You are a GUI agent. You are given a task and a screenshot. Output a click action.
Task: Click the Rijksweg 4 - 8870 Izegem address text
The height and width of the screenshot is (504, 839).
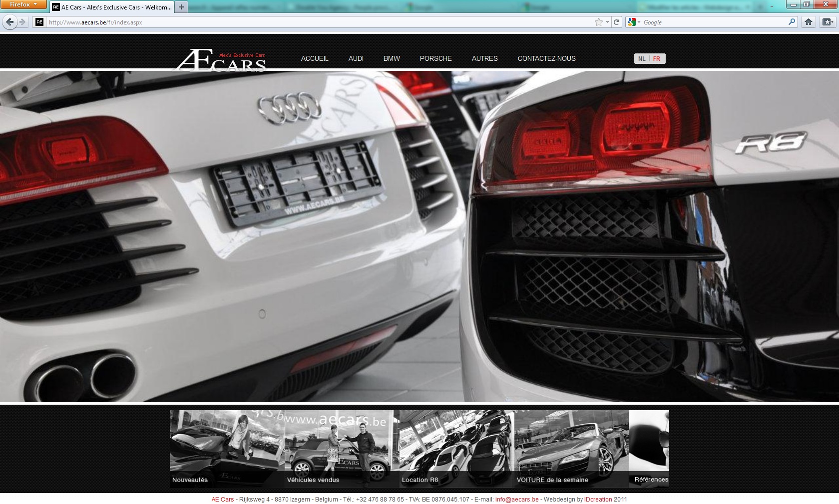(275, 500)
